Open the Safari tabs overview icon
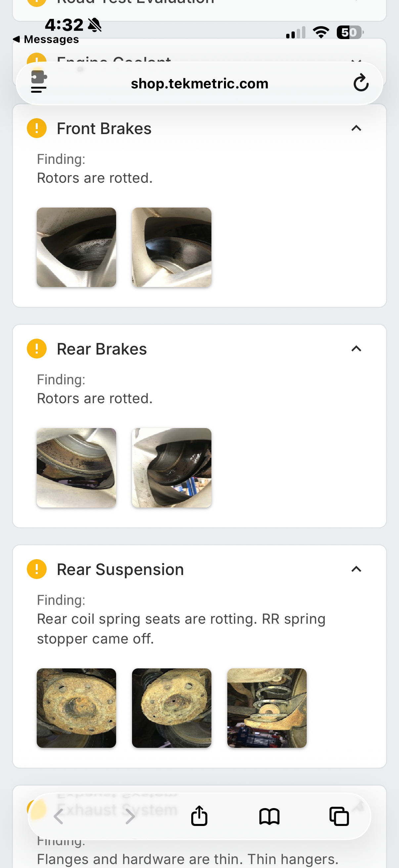Screen dimensions: 399x868 pyautogui.click(x=339, y=816)
